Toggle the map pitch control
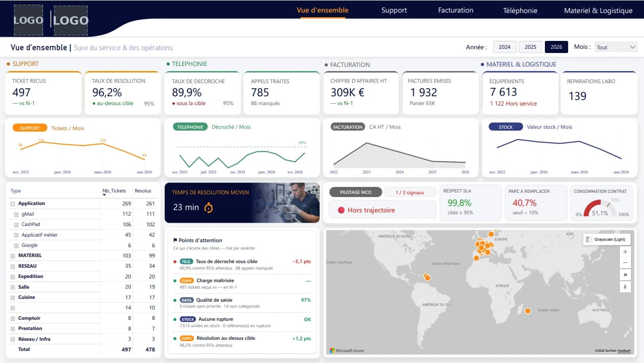The height and width of the screenshot is (363, 644). tap(625, 275)
